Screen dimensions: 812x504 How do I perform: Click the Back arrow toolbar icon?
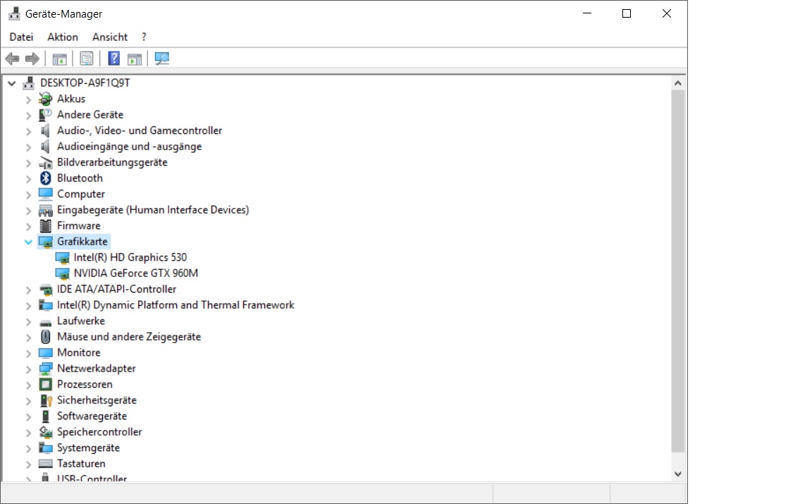tap(13, 59)
